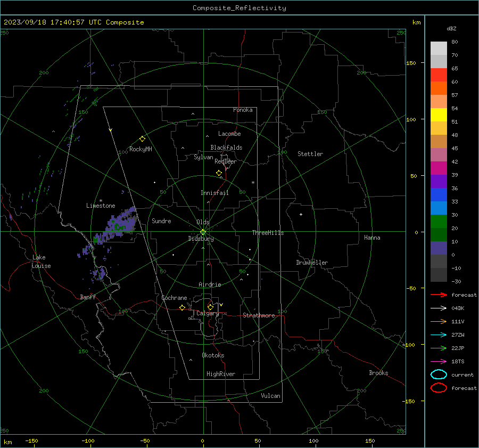Screen dimensions: 479x448
Task: Click the Composite_Reflectivity title text
Action: 239,8
